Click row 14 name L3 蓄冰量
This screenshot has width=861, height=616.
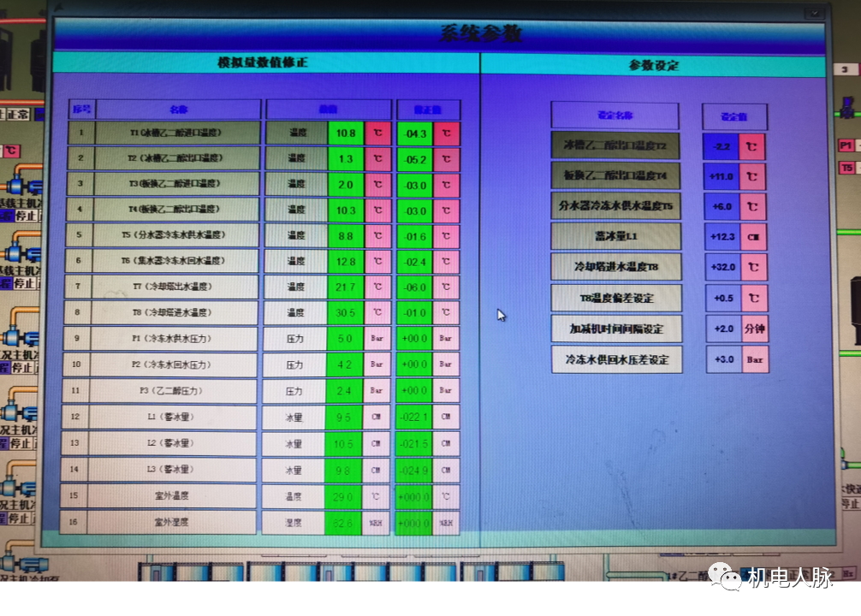pos(171,470)
